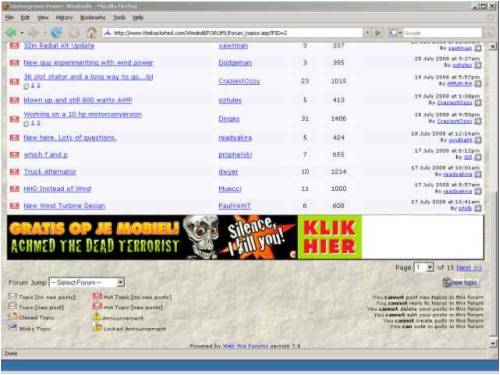Click the page scrollbar down arrow
500x375 pixels.
493,343
